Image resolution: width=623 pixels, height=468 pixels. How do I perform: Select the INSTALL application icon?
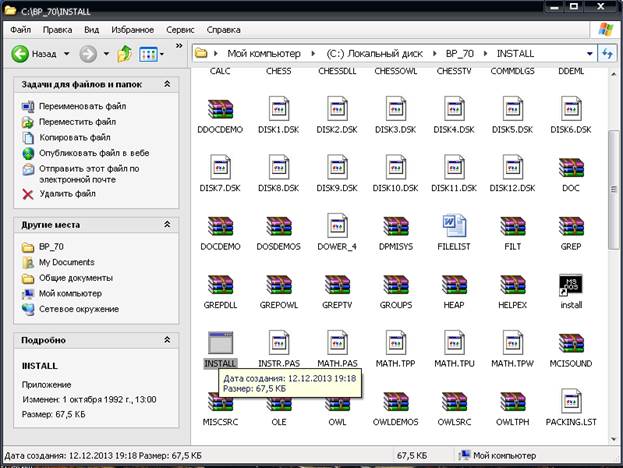pyautogui.click(x=220, y=342)
